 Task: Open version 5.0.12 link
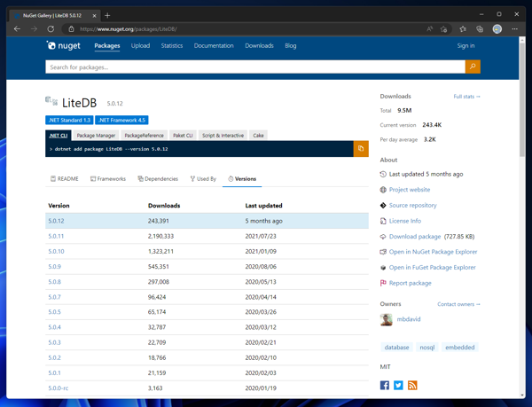tap(56, 221)
